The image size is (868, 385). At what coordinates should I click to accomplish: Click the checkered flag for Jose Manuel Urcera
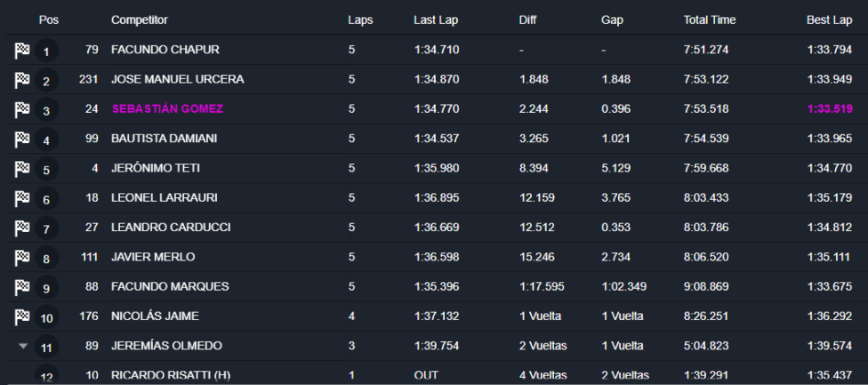(x=22, y=80)
